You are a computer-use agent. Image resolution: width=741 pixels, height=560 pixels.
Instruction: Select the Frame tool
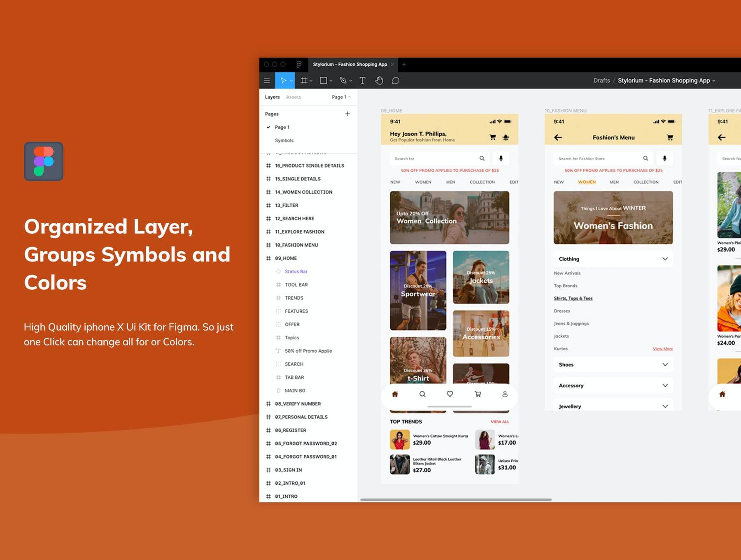[304, 81]
